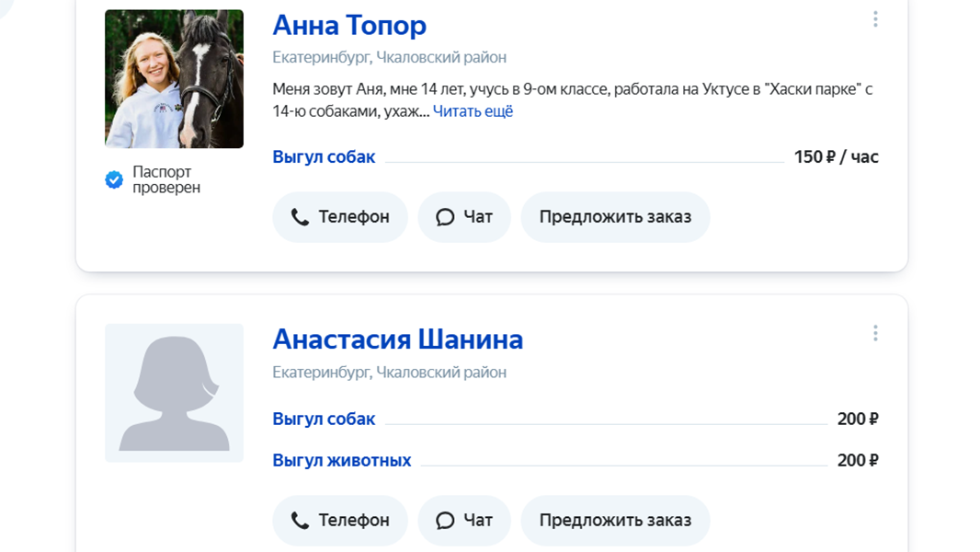Viewport: 980px width, 552px height.
Task: Expand description with "Читать ещё"
Action: coord(473,111)
